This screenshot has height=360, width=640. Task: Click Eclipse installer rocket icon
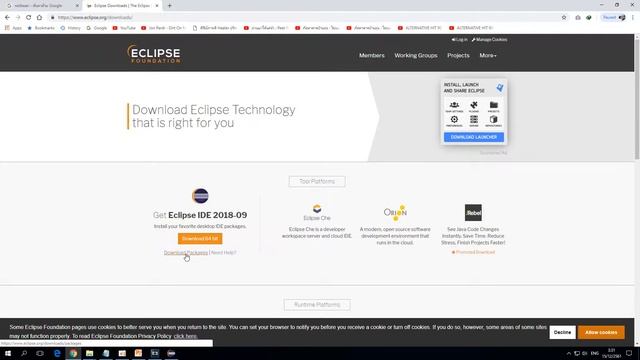pyautogui.click(x=500, y=87)
